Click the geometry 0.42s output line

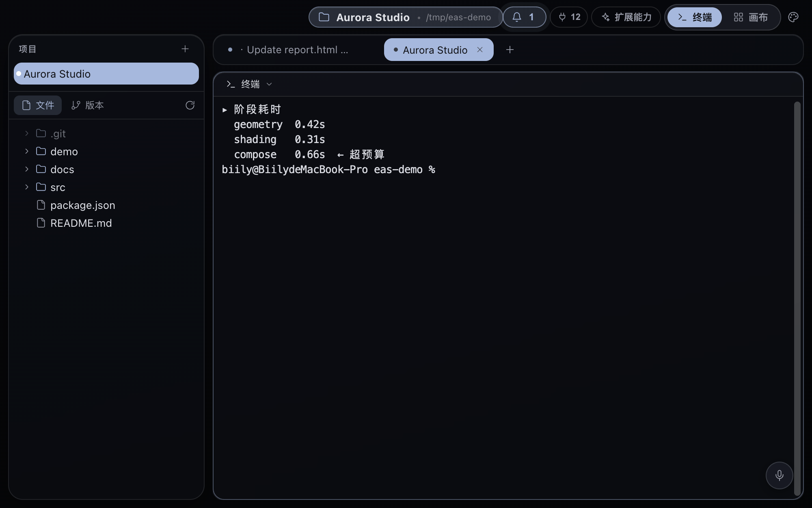click(x=279, y=124)
